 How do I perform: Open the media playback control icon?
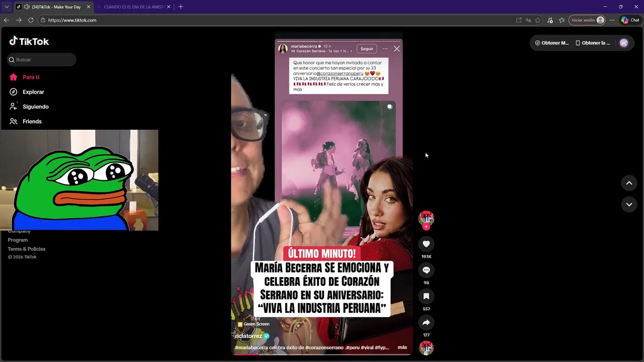click(x=550, y=20)
